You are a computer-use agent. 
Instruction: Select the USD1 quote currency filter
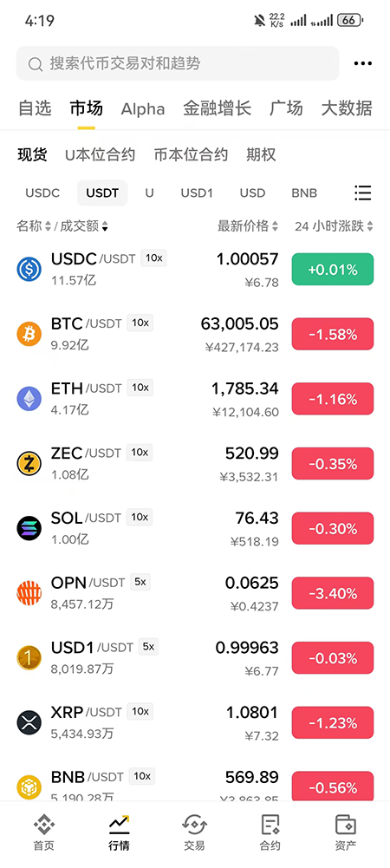click(197, 193)
